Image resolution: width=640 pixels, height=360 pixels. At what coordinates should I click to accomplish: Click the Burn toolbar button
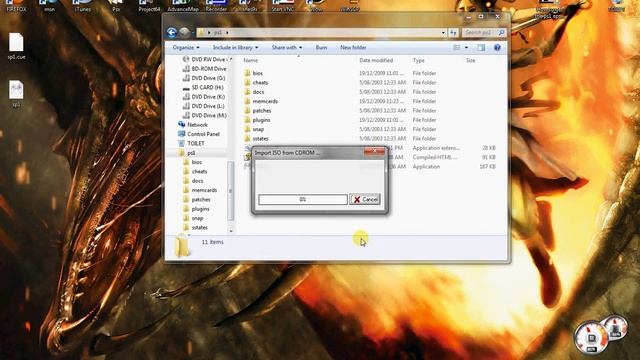(x=321, y=48)
